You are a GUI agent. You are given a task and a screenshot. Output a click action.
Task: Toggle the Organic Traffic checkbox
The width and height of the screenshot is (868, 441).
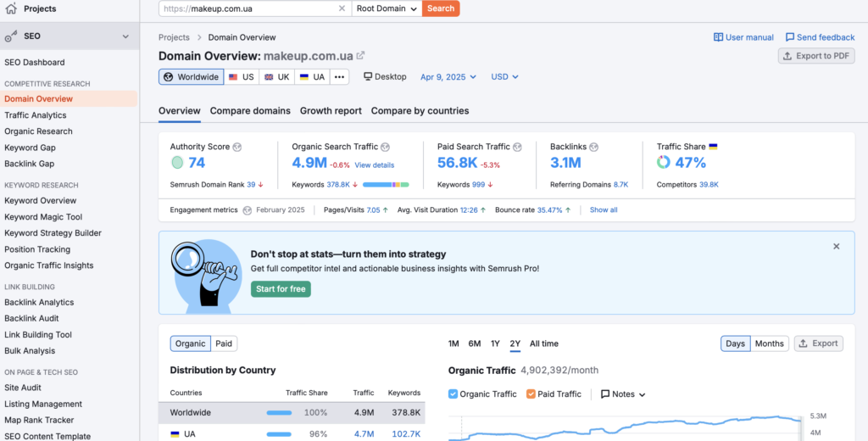click(x=453, y=394)
